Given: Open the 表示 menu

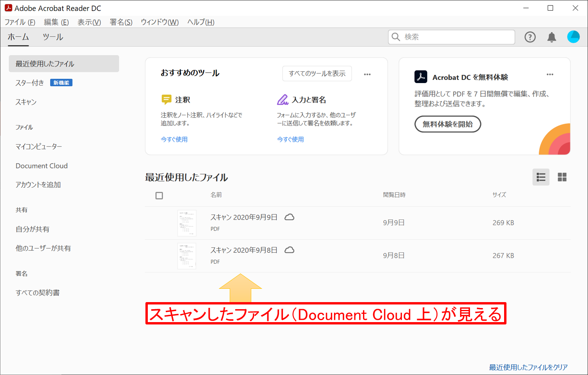Looking at the screenshot, I should [x=89, y=22].
